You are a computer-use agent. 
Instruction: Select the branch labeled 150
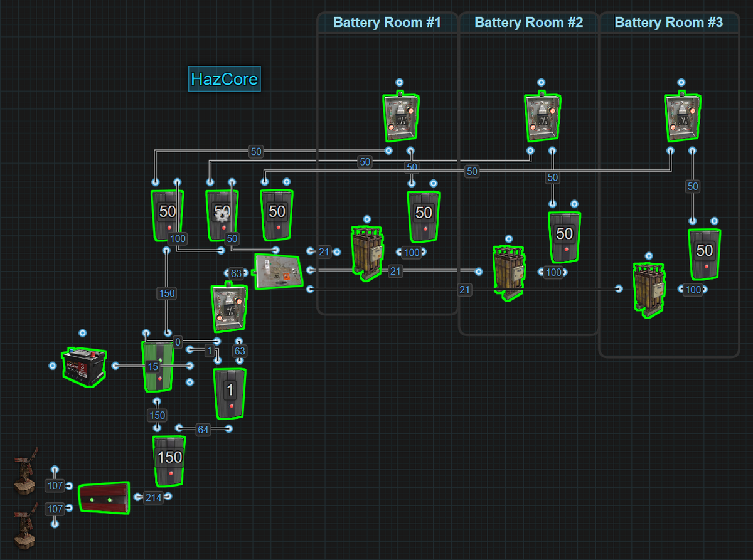coord(169,461)
